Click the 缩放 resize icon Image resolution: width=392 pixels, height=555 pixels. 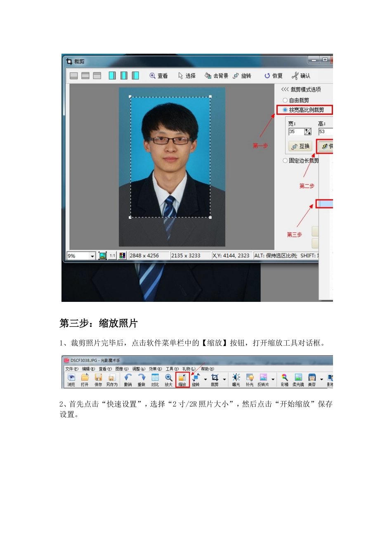point(182,380)
